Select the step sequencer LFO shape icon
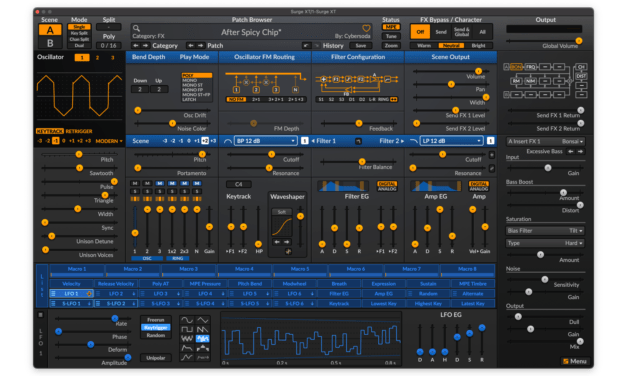The image size is (627, 376). pos(203,348)
